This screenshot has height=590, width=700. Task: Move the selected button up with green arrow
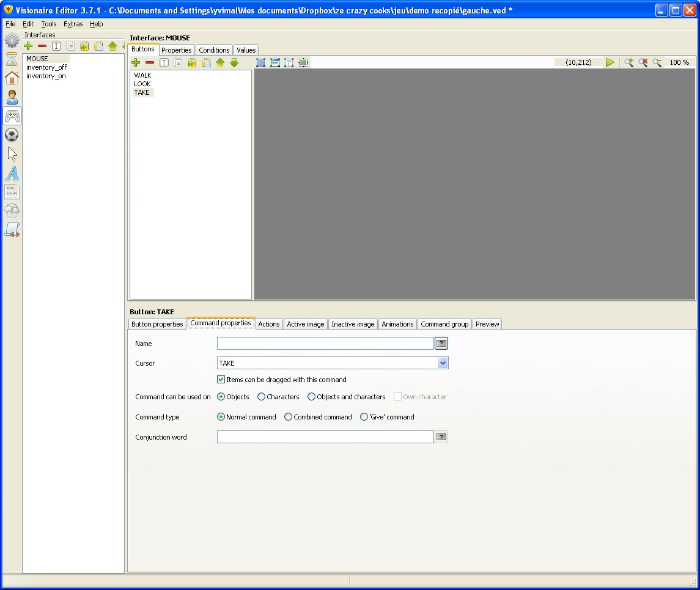tap(220, 63)
